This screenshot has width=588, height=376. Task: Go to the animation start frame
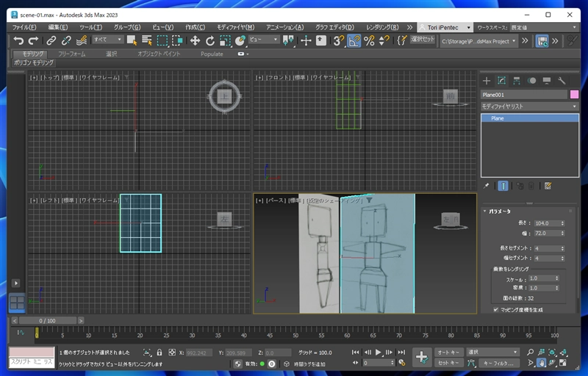[x=355, y=352]
